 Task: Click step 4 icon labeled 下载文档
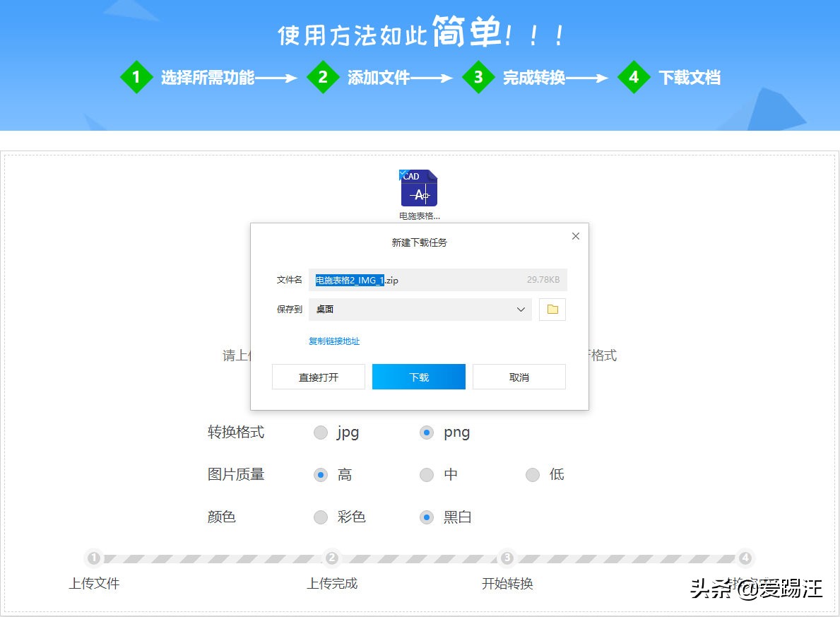634,78
